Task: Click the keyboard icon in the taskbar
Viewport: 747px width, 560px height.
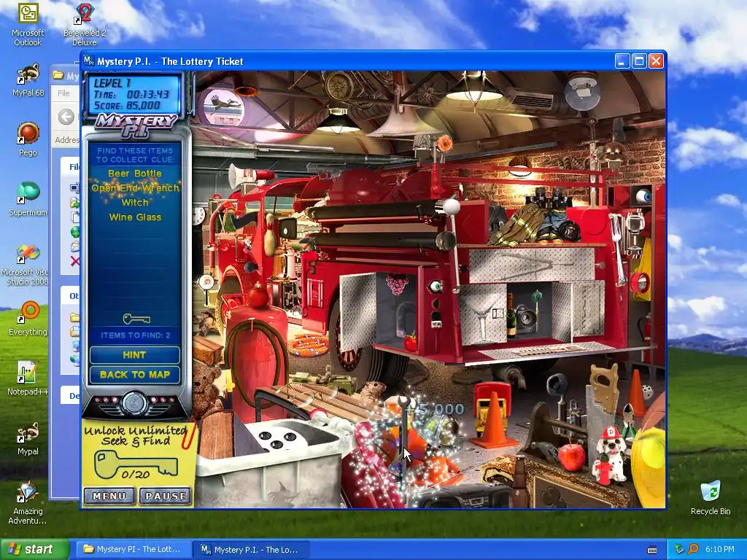Action: point(652,550)
